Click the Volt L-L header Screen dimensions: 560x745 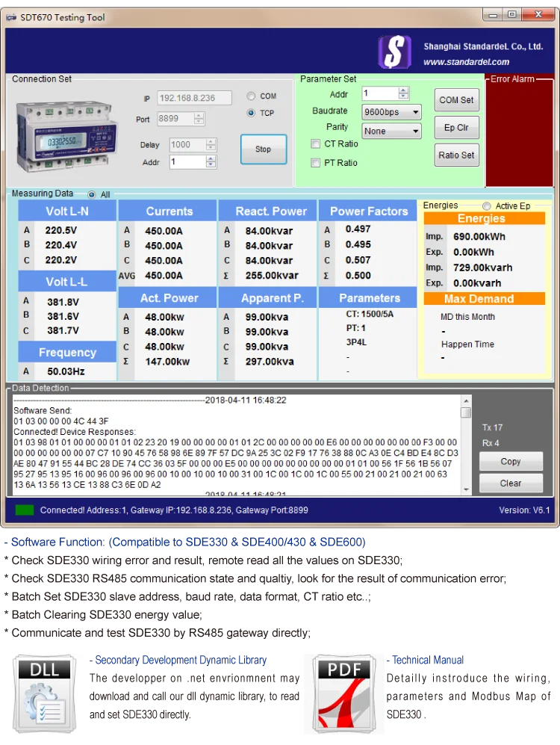point(67,281)
